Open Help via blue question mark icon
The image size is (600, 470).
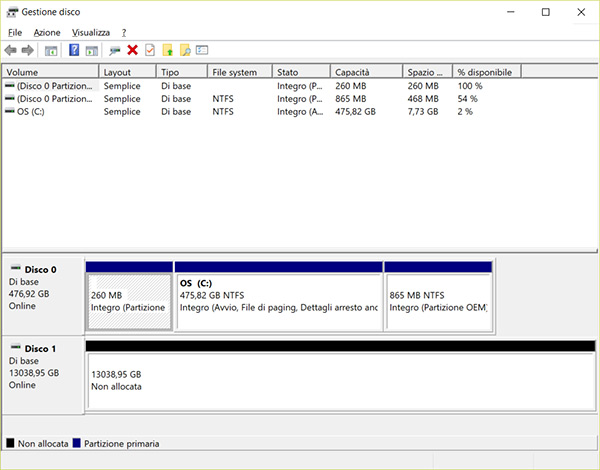click(74, 50)
